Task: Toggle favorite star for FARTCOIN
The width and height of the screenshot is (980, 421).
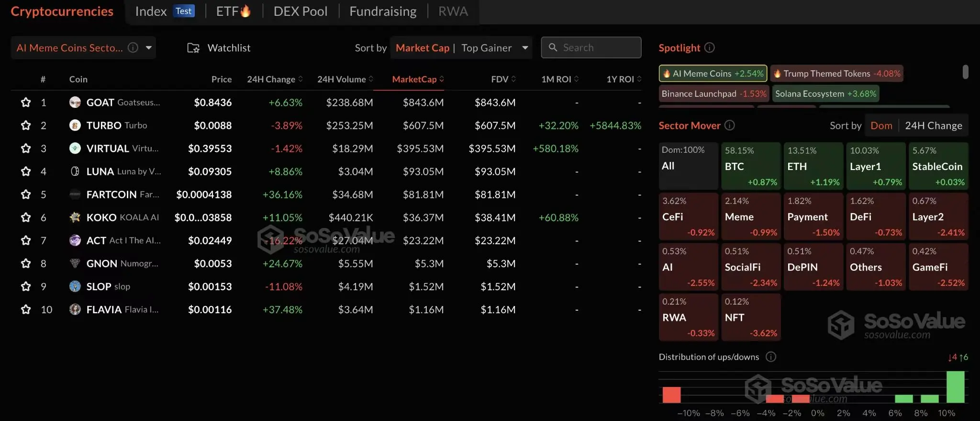Action: tap(26, 194)
